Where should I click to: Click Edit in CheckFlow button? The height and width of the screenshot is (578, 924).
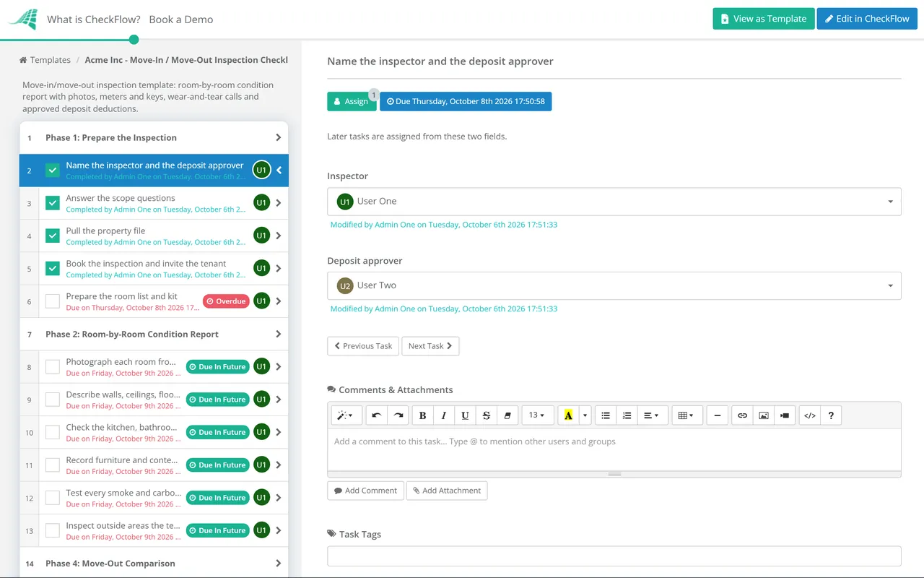click(867, 19)
